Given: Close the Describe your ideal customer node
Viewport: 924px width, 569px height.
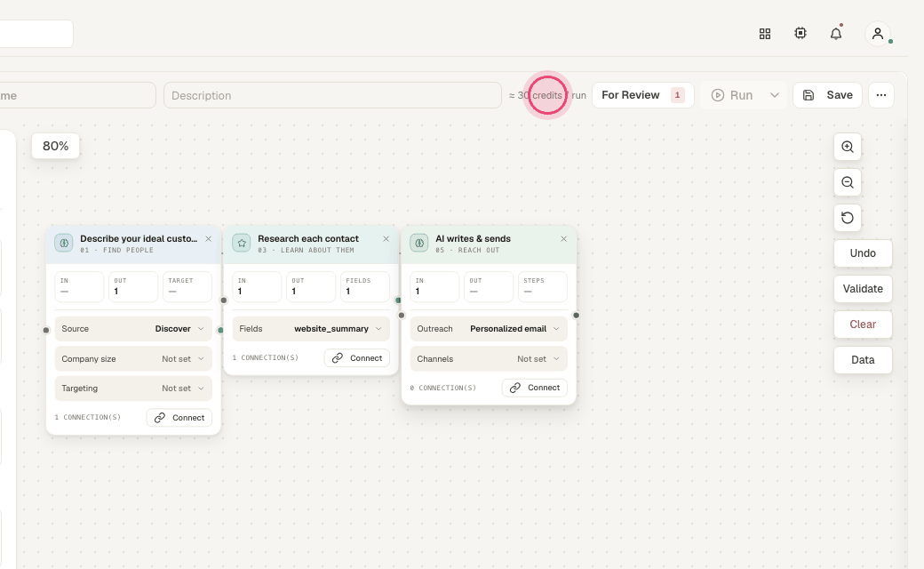Looking at the screenshot, I should coord(209,239).
